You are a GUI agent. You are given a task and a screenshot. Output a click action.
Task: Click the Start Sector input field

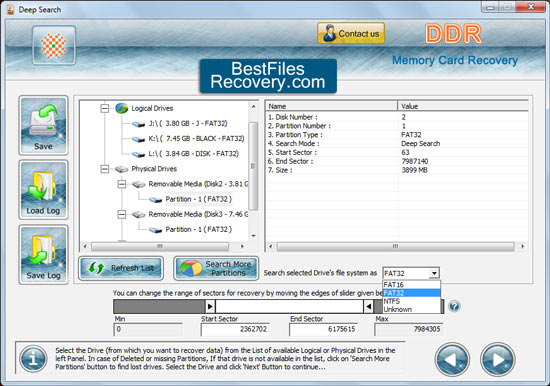coord(235,329)
